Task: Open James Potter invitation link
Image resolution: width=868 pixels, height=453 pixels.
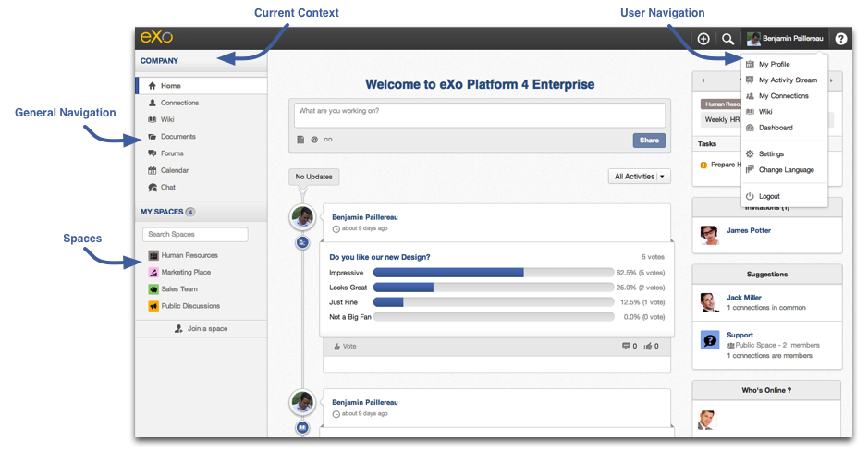Action: [x=749, y=230]
